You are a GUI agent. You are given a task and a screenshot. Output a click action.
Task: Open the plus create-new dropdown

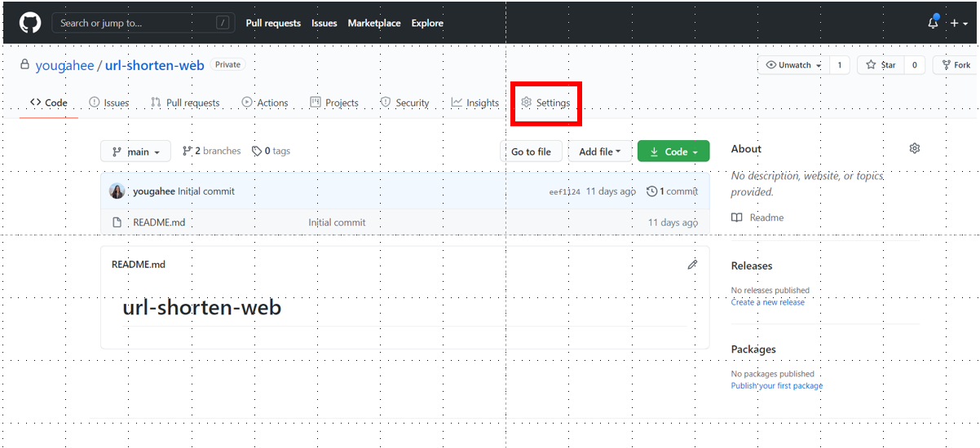tap(959, 24)
